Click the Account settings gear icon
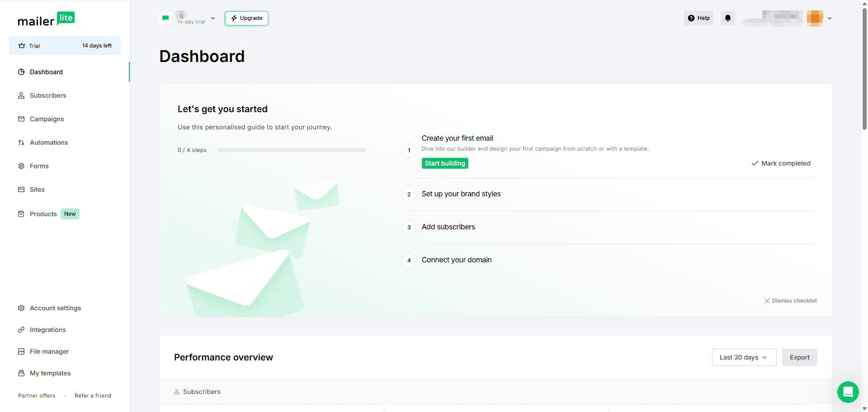Image resolution: width=868 pixels, height=412 pixels. [x=21, y=308]
